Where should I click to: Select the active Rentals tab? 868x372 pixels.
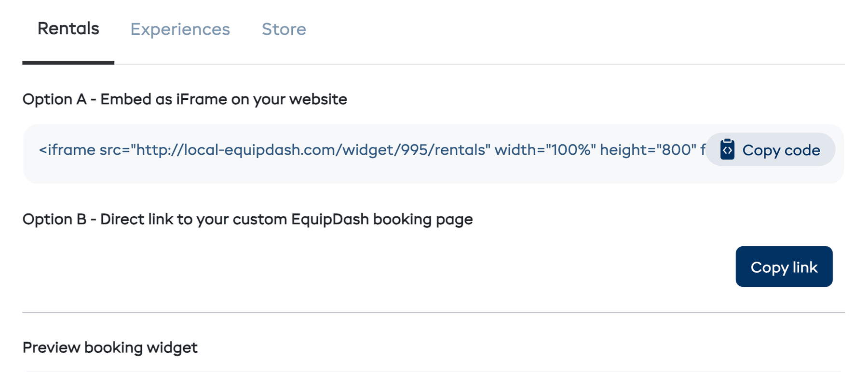coord(68,28)
